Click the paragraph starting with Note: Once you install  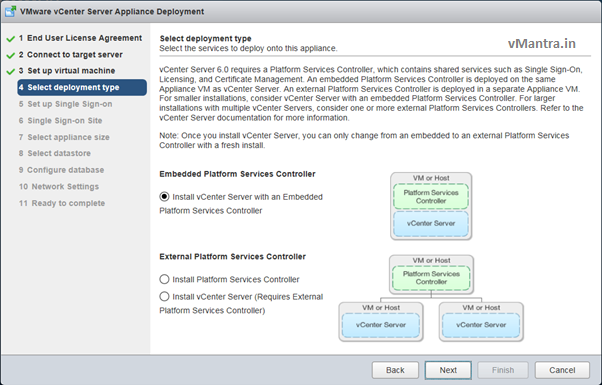point(364,140)
